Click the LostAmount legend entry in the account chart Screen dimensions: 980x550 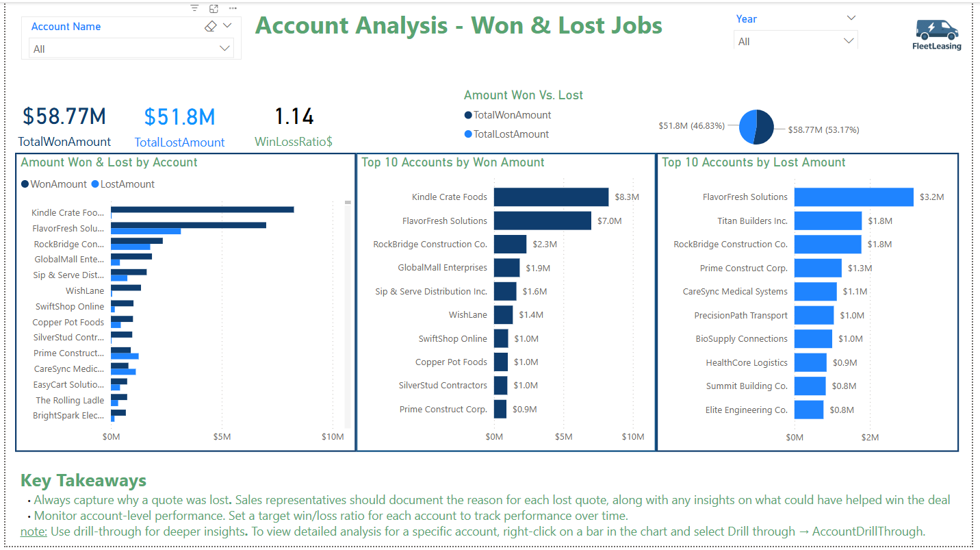coord(123,184)
